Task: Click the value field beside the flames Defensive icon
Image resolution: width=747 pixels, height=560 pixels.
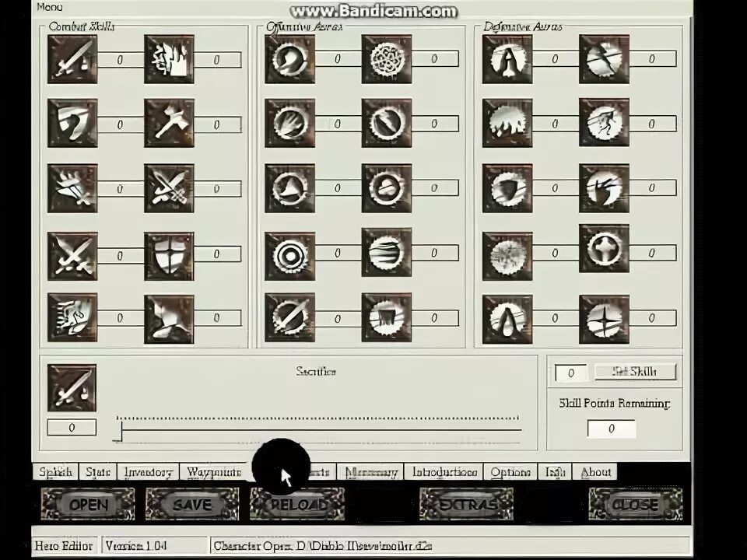Action: tap(556, 124)
